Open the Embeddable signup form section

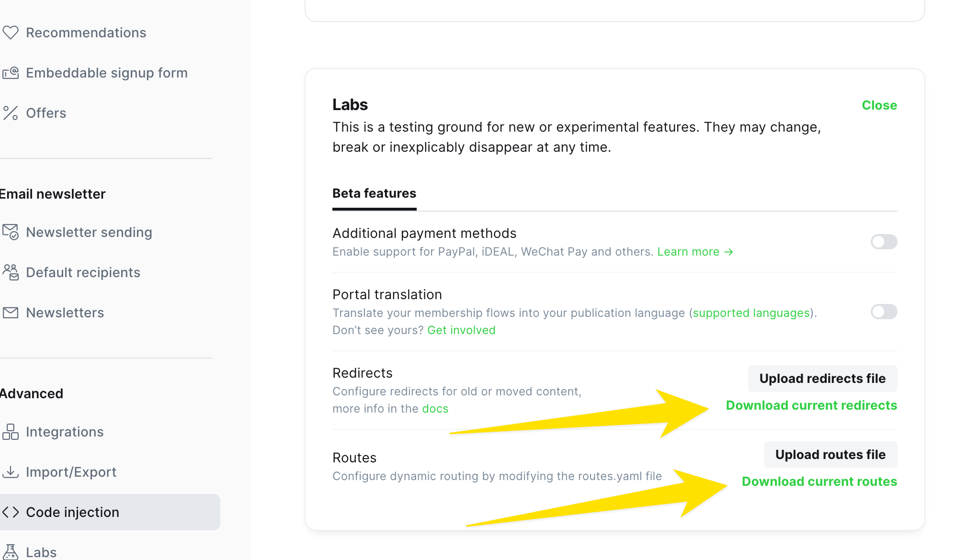pyautogui.click(x=106, y=73)
